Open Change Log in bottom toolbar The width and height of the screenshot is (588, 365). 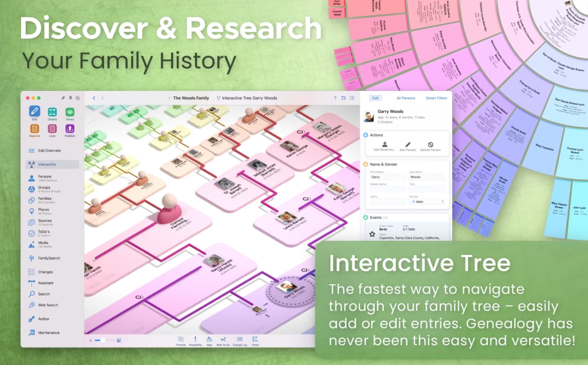tap(240, 341)
